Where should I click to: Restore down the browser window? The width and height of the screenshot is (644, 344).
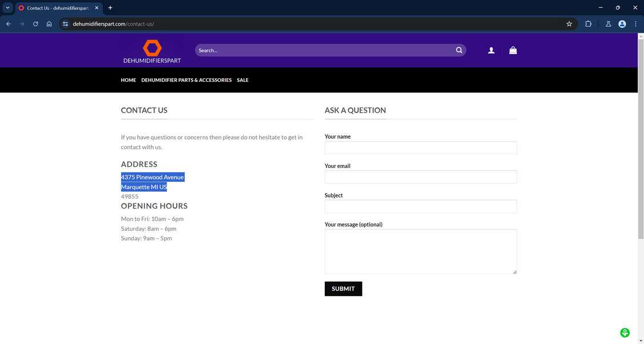(x=617, y=8)
